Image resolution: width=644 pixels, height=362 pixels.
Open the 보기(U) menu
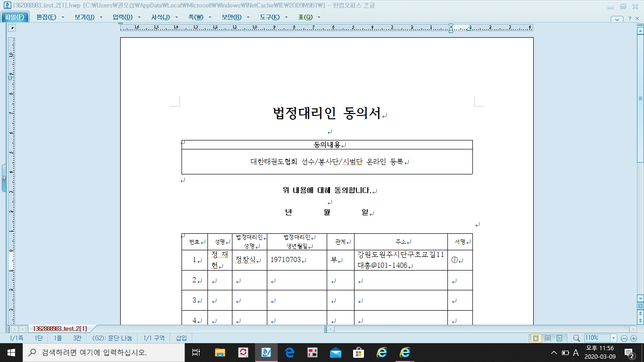point(84,17)
